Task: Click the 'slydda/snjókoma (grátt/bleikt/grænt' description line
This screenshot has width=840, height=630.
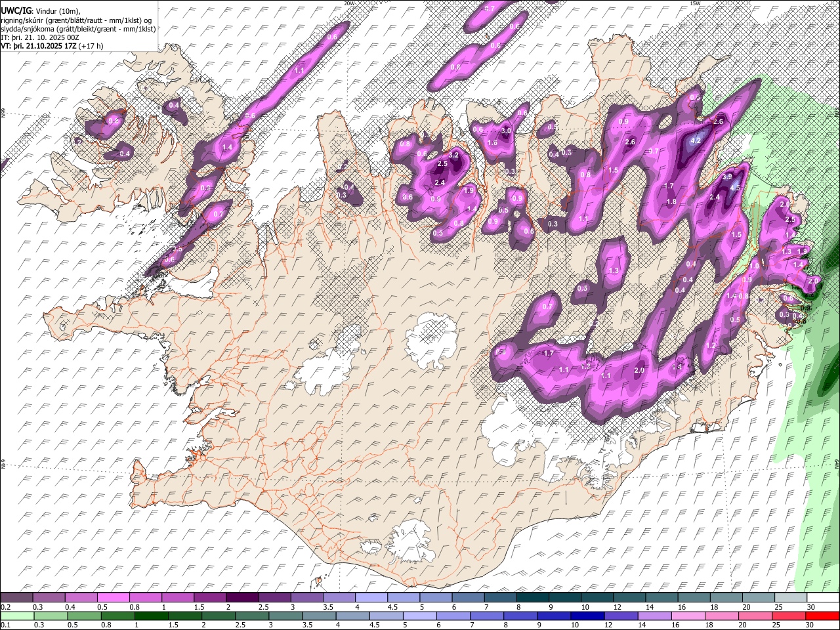Action: (78, 29)
